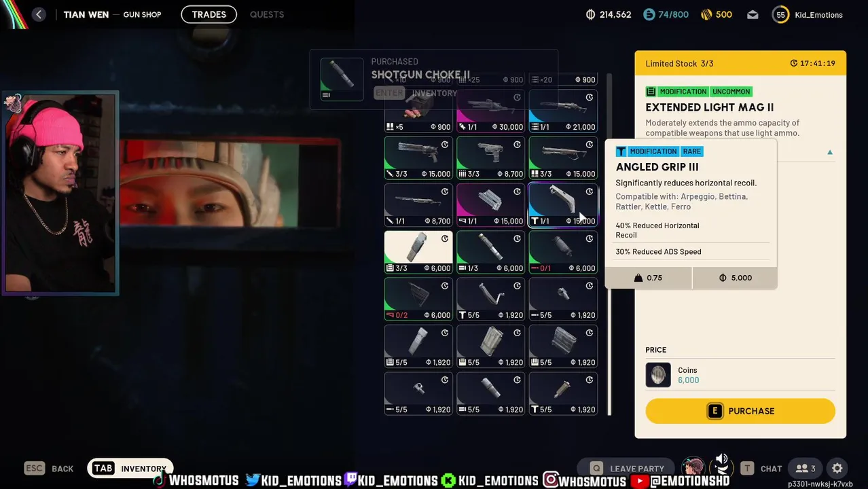Click the Leave Party button
Screen dimensions: 868x489
tap(626, 469)
